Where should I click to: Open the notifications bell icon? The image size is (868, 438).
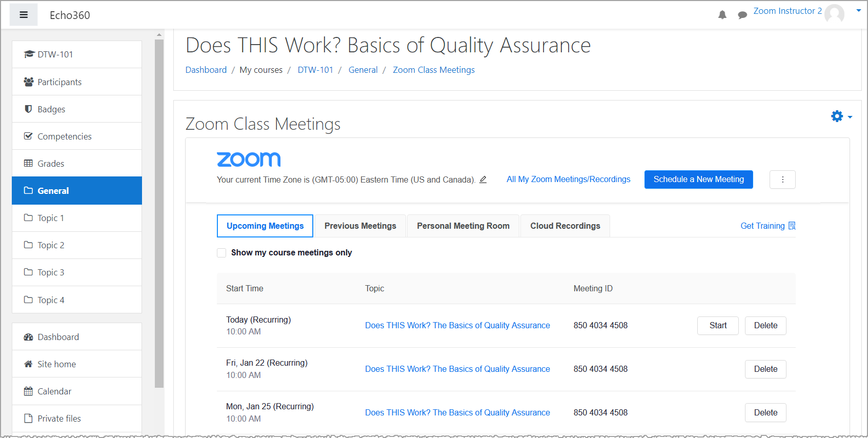722,15
